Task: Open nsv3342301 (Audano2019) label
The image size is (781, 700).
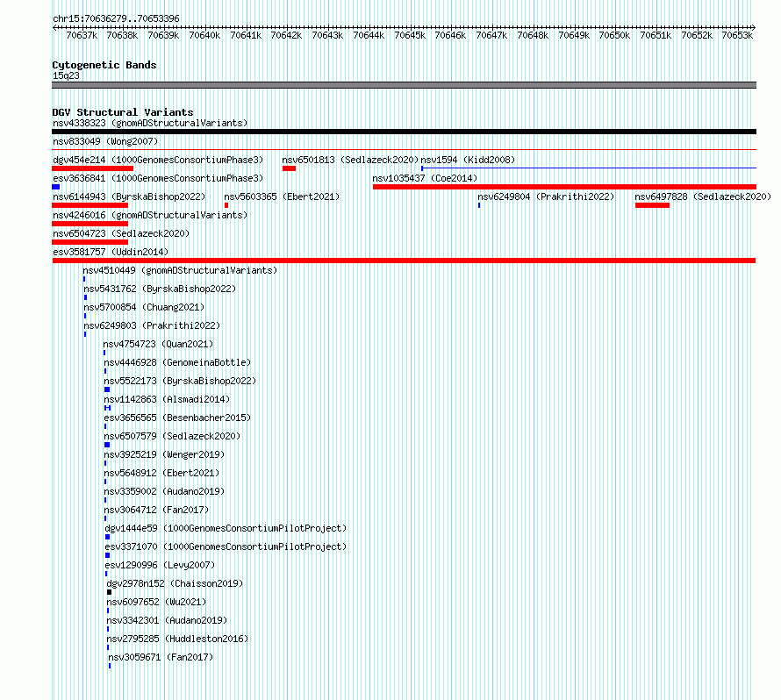Action: [x=167, y=620]
